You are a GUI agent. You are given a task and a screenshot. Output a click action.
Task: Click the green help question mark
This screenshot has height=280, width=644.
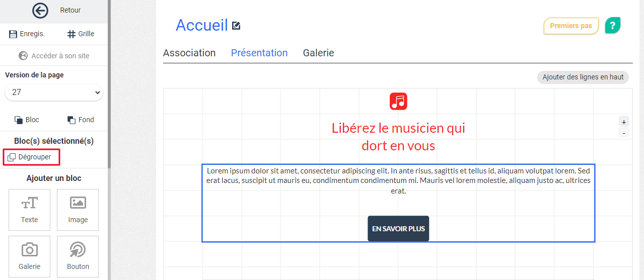point(612,25)
